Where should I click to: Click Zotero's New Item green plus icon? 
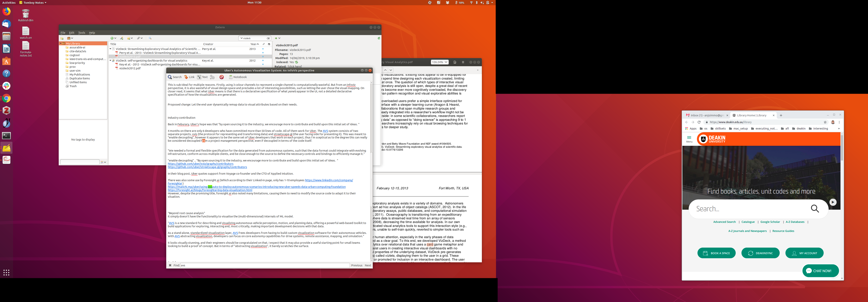112,38
